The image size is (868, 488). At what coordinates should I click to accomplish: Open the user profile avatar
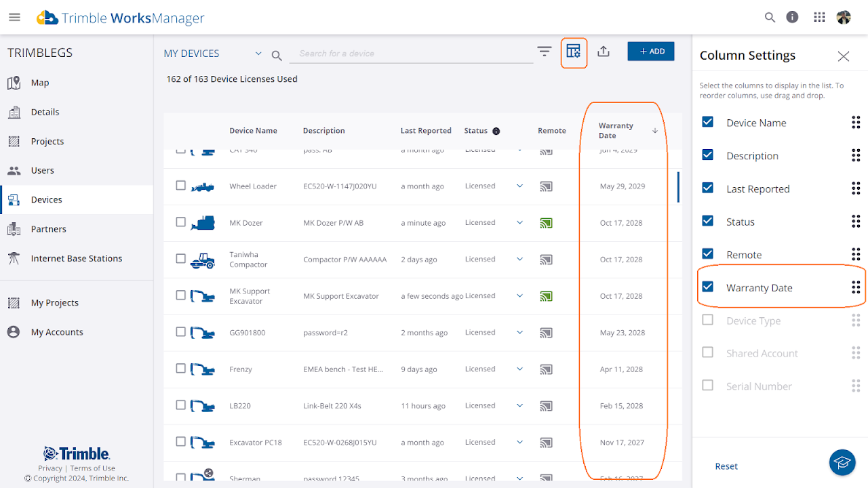tap(844, 18)
